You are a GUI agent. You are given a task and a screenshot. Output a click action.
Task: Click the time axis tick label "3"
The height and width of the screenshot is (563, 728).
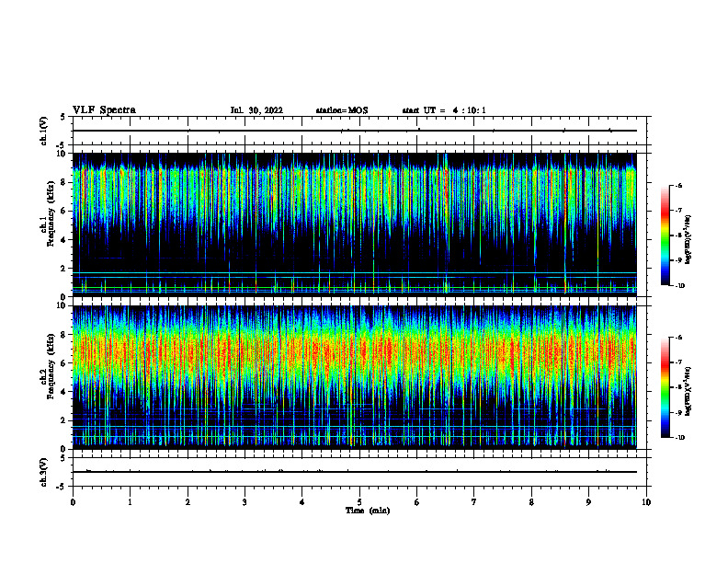[x=245, y=502]
